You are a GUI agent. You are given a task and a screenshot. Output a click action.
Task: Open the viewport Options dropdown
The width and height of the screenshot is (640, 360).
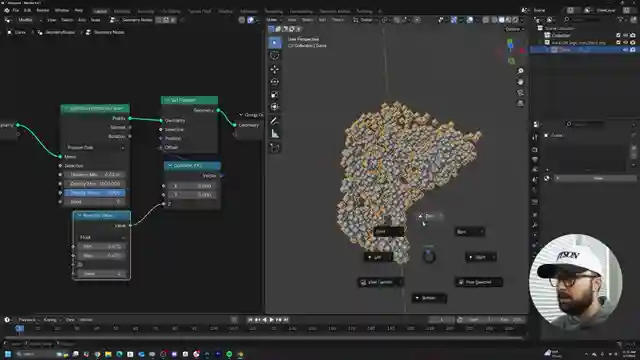pyautogui.click(x=514, y=29)
